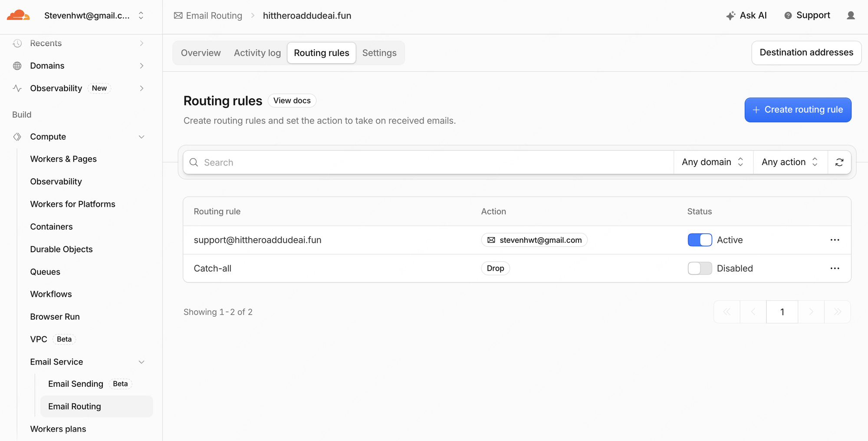The height and width of the screenshot is (441, 868).
Task: Click the refresh rules icon
Action: tap(839, 162)
